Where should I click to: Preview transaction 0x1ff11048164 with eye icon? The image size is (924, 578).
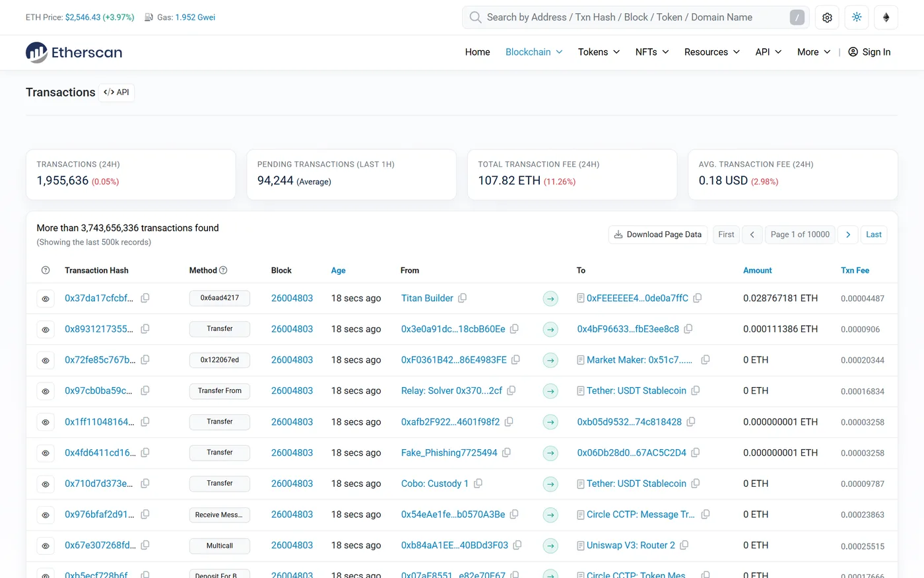point(46,422)
